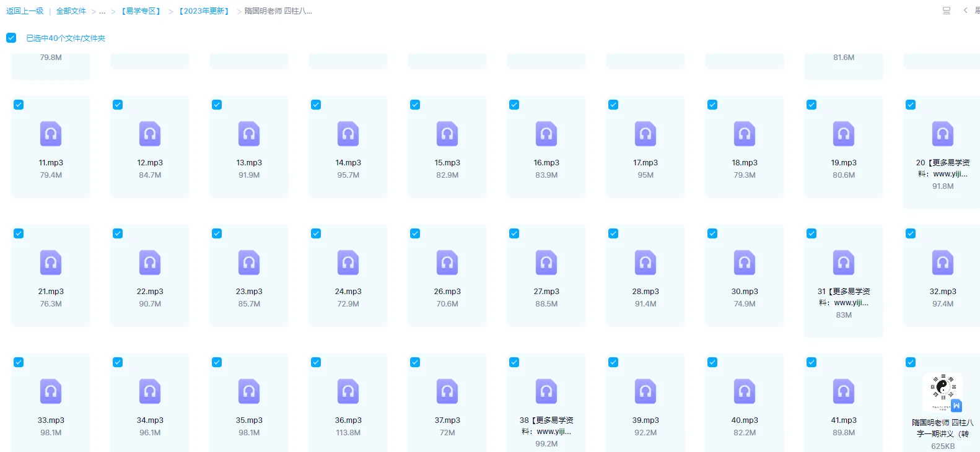Open the 12.mp3 audio file icon

pyautogui.click(x=150, y=134)
